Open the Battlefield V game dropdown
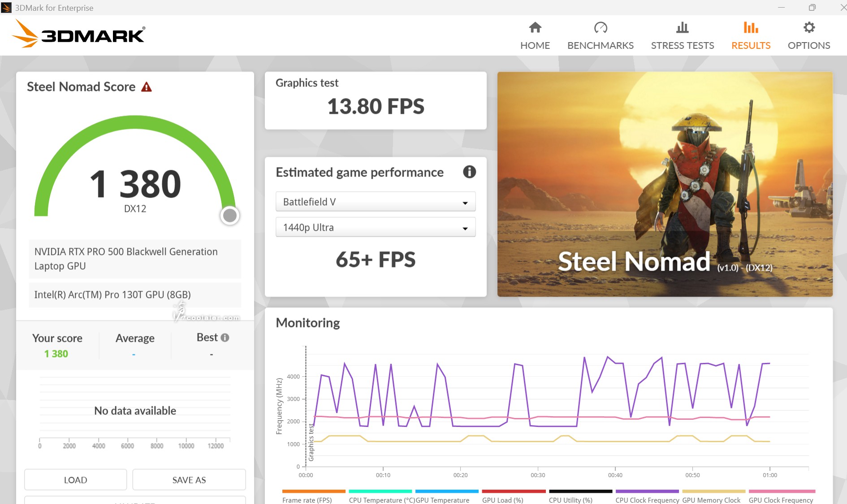Image resolution: width=847 pixels, height=504 pixels. 375,202
